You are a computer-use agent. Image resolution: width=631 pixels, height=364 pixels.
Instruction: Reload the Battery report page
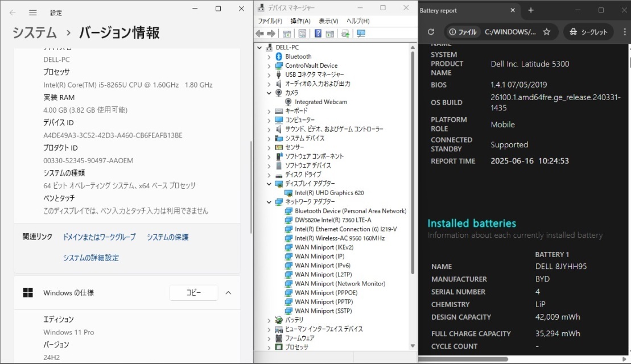click(431, 32)
